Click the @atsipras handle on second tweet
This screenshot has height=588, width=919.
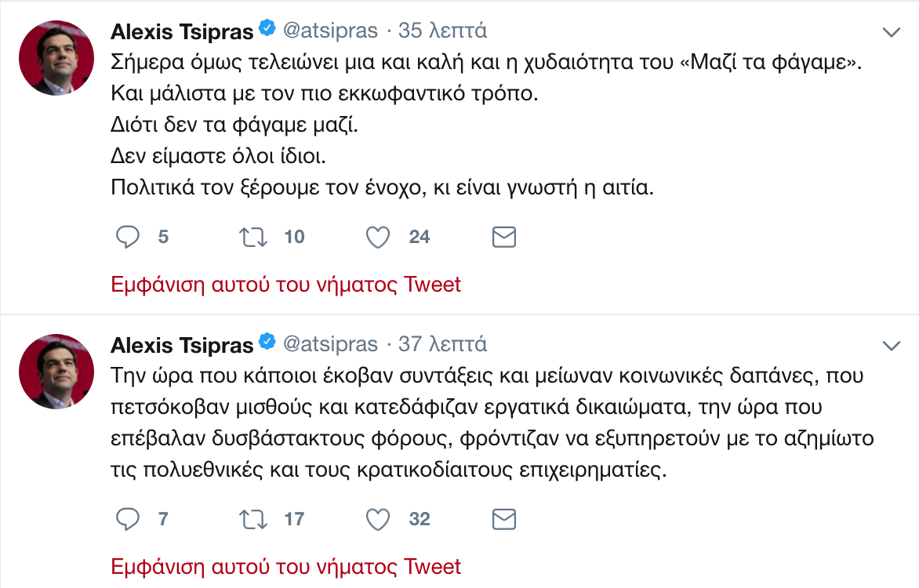329,344
